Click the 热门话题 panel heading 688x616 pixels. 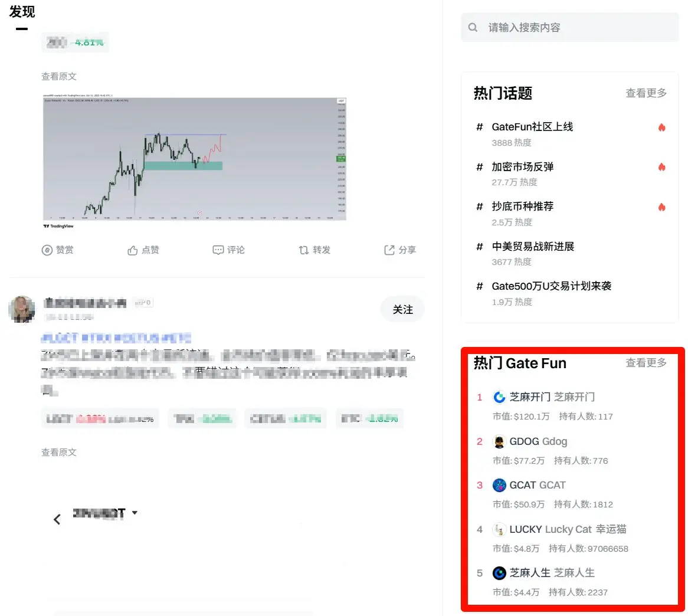[503, 93]
